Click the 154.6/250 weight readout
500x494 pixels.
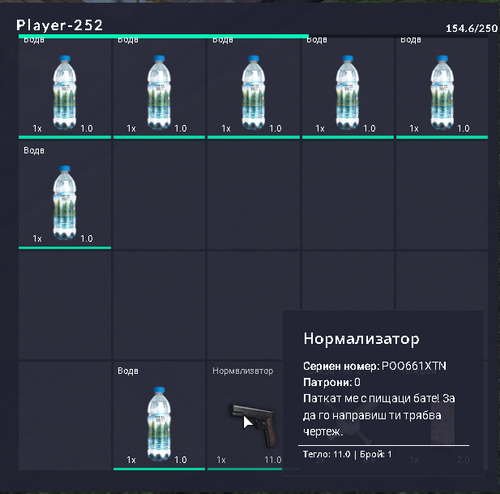click(472, 28)
